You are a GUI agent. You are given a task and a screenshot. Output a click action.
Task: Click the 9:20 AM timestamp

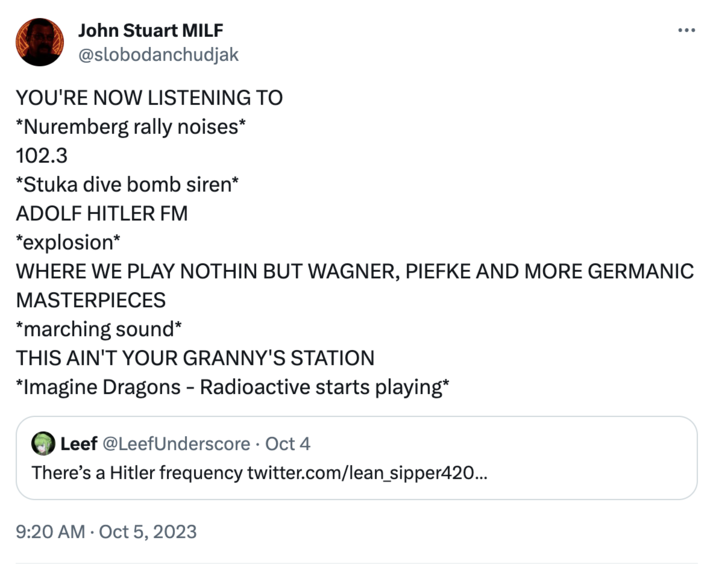pos(50,532)
